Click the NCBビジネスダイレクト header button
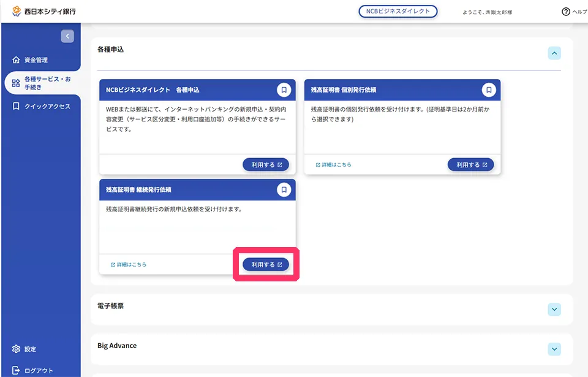The height and width of the screenshot is (377, 588). 398,11
